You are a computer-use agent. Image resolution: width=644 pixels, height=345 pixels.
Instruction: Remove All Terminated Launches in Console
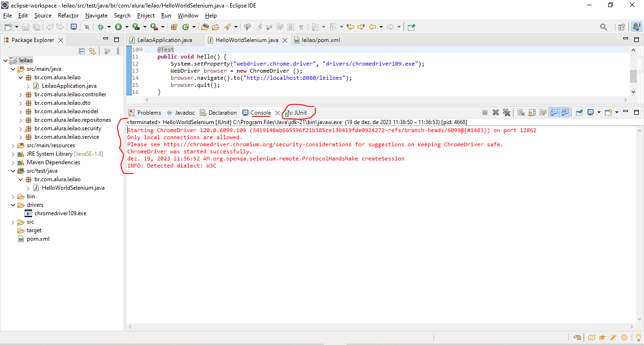pyautogui.click(x=506, y=112)
